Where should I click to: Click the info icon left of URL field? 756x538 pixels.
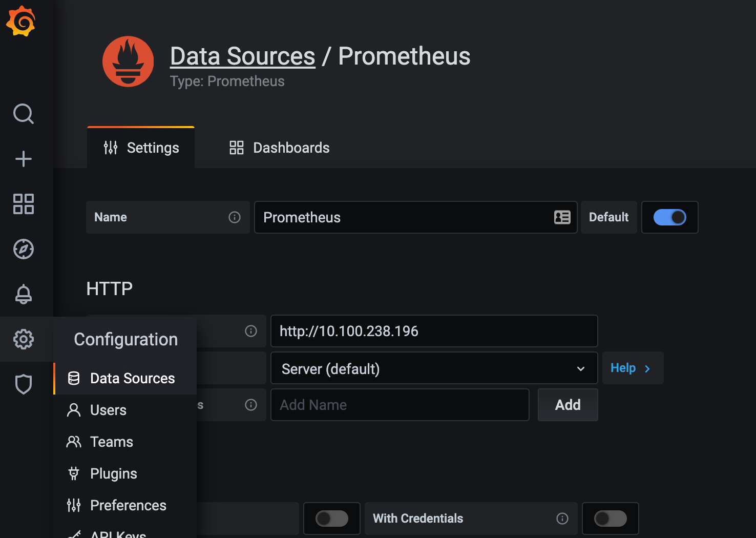pyautogui.click(x=251, y=331)
